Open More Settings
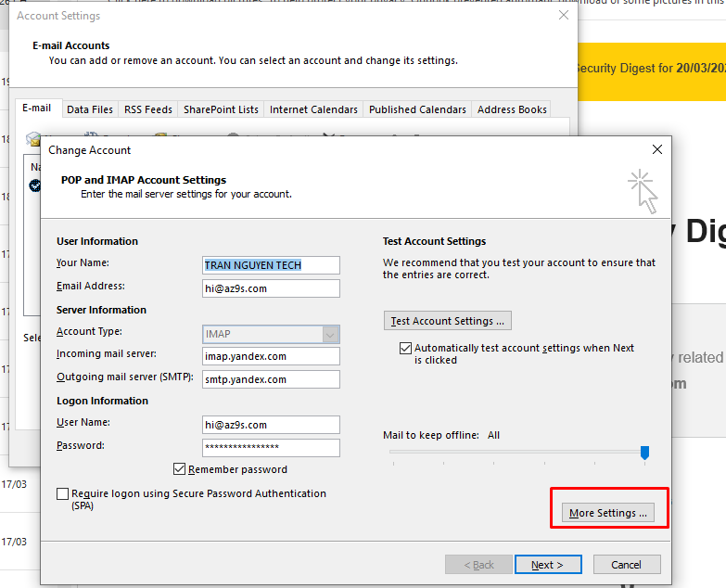The image size is (726, 588). tap(608, 513)
